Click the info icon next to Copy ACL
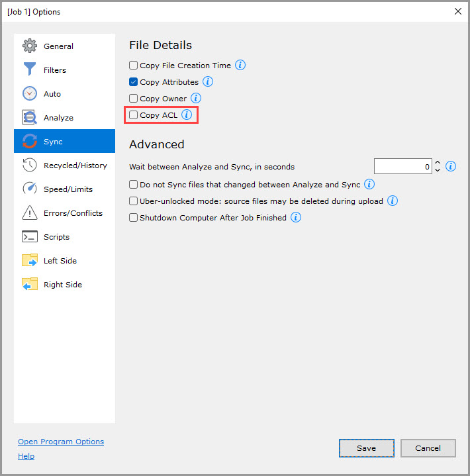470x476 pixels. coord(187,115)
